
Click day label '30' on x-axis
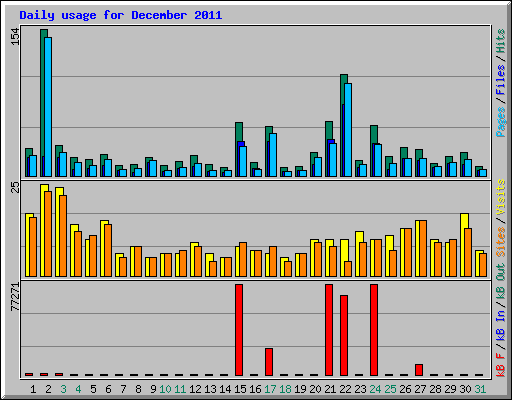[x=465, y=389]
